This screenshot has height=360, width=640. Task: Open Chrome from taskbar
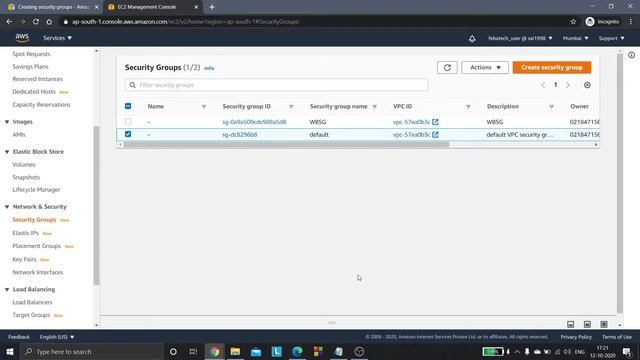pyautogui.click(x=215, y=351)
